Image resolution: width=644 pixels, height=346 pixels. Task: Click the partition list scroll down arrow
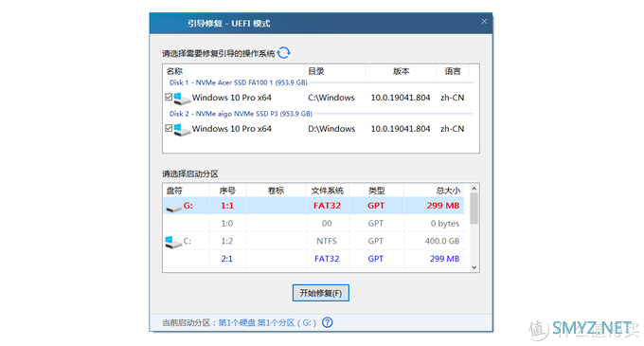click(x=474, y=267)
